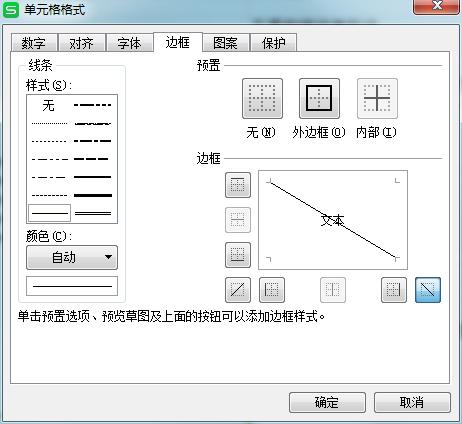Switch to the 字体 tab
Screen dimensions: 462x424
coord(129,43)
